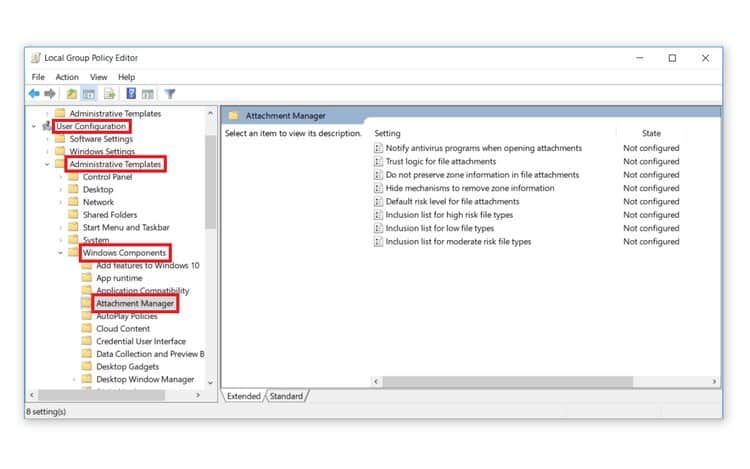This screenshot has height=469, width=750.
Task: Open the Action menu
Action: click(x=67, y=77)
